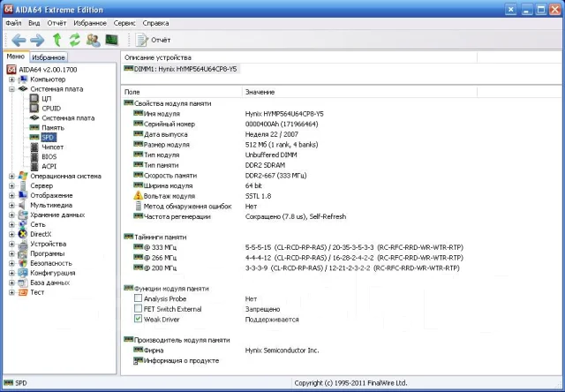Go up one level with green arrow
The height and width of the screenshot is (392, 565).
click(x=56, y=40)
